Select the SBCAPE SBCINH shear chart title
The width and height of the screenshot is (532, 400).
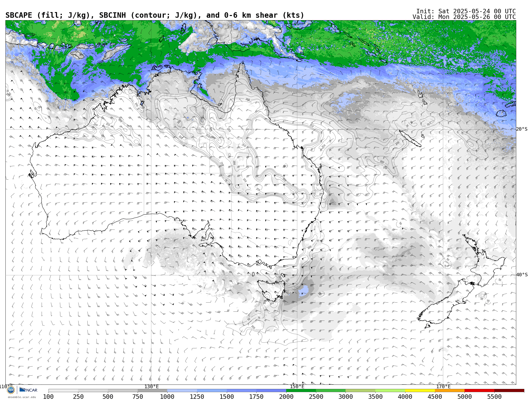pyautogui.click(x=155, y=15)
